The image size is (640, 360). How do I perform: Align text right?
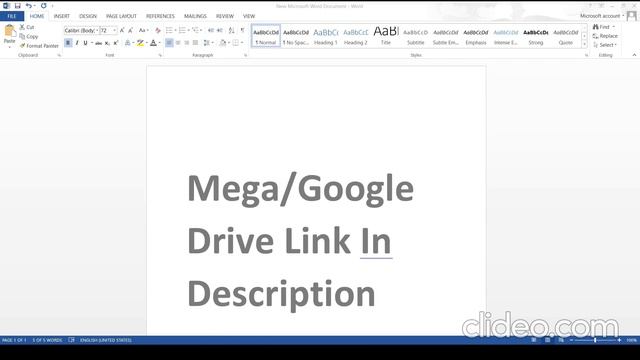click(187, 43)
